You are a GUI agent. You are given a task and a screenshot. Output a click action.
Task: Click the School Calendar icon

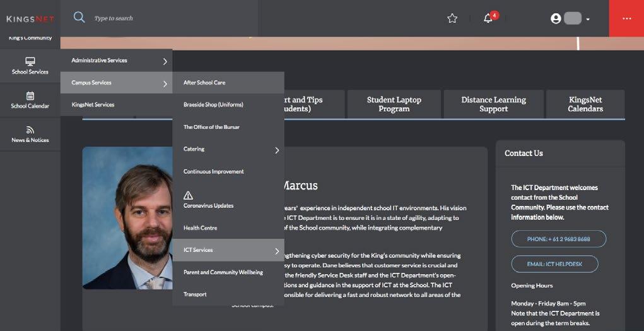coord(30,96)
